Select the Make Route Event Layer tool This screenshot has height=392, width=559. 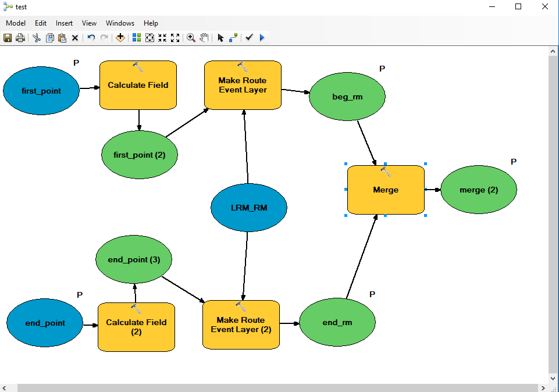tap(243, 85)
